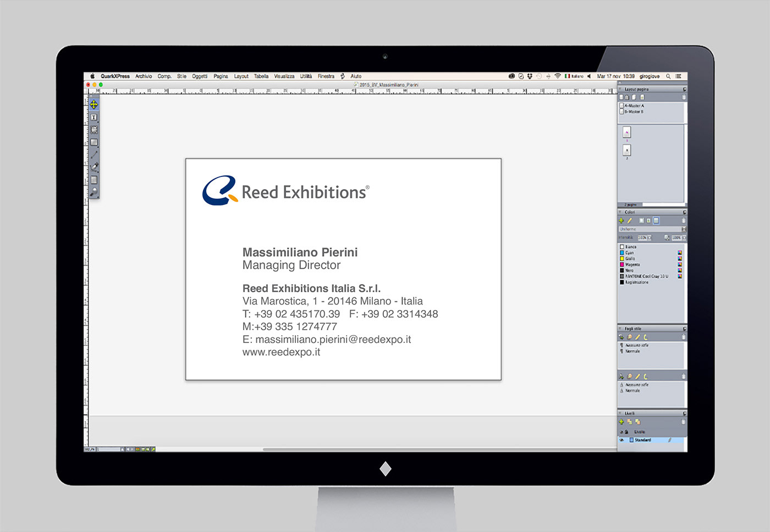Open the Tabella menu
This screenshot has height=532, width=770.
pos(261,76)
